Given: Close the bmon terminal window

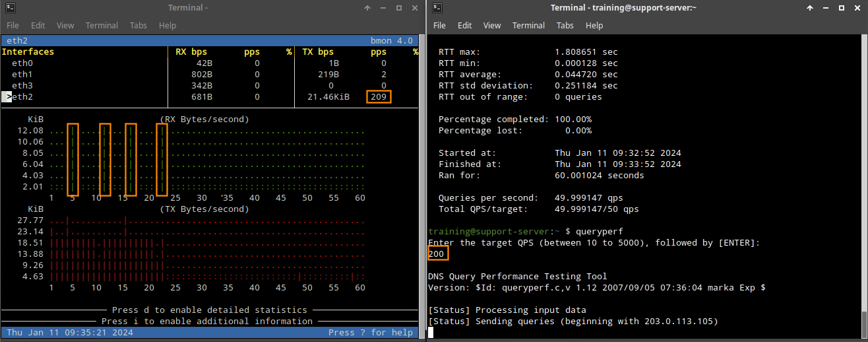Looking at the screenshot, I should coord(414,8).
